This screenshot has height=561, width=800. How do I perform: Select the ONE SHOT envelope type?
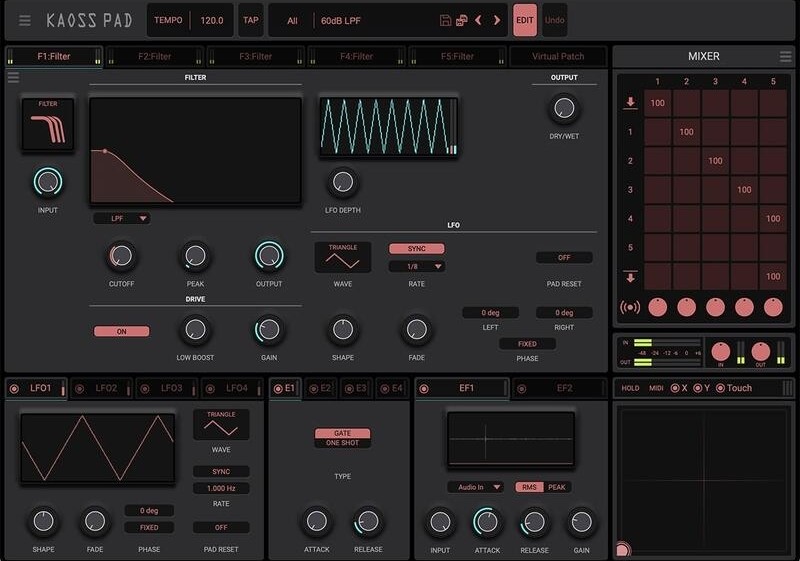coord(343,443)
